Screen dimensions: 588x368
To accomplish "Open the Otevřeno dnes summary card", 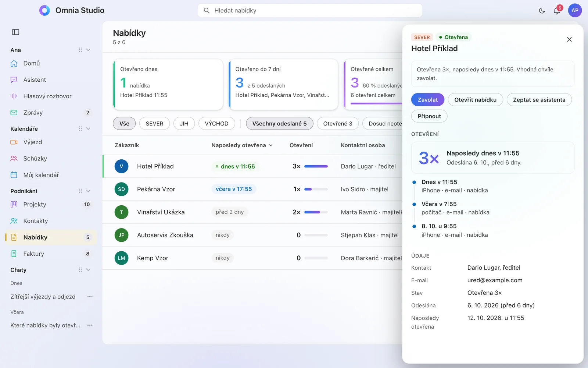I will click(x=168, y=85).
